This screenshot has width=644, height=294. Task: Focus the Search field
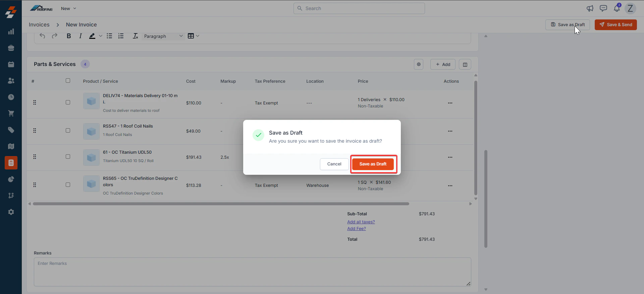click(359, 8)
